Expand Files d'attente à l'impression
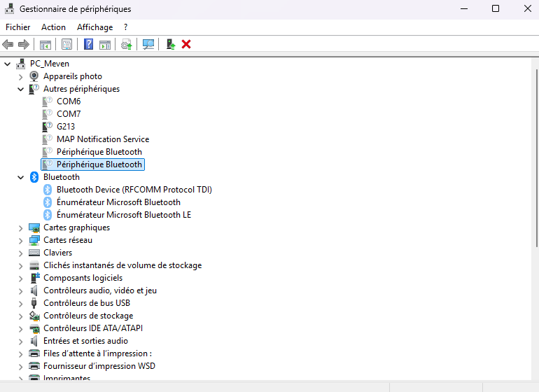The width and height of the screenshot is (539, 392). [x=20, y=353]
